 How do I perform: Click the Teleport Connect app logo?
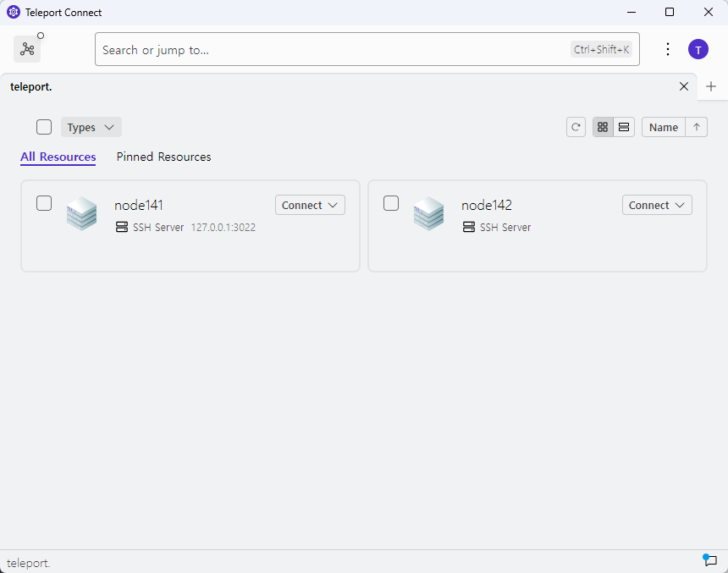[14, 12]
